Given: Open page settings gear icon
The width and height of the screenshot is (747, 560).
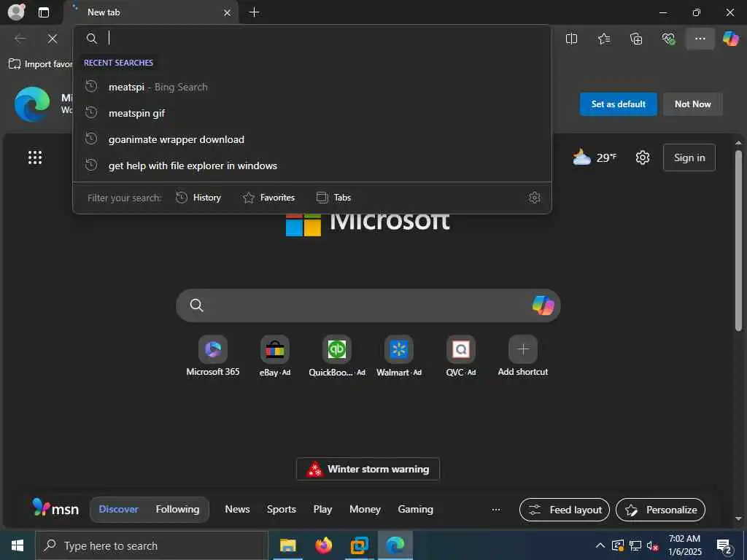Looking at the screenshot, I should [x=643, y=157].
